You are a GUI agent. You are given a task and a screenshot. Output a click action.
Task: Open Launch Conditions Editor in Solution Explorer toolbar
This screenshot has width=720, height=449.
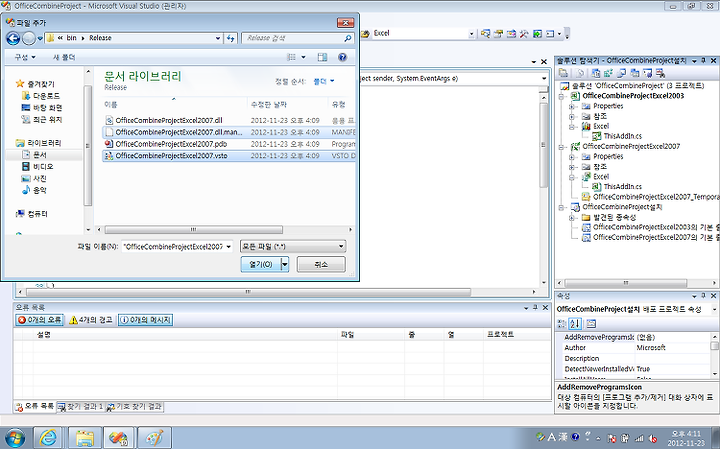[660, 73]
